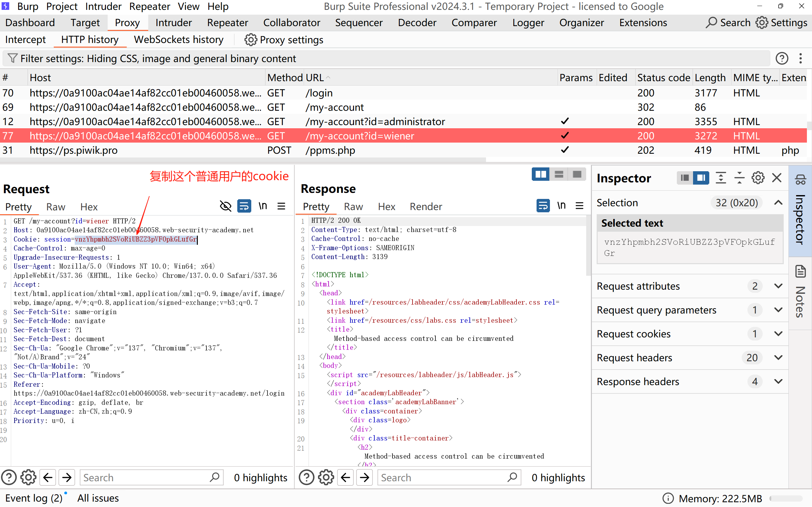Click the Request search settings gear icon
The image size is (812, 507).
(x=28, y=477)
